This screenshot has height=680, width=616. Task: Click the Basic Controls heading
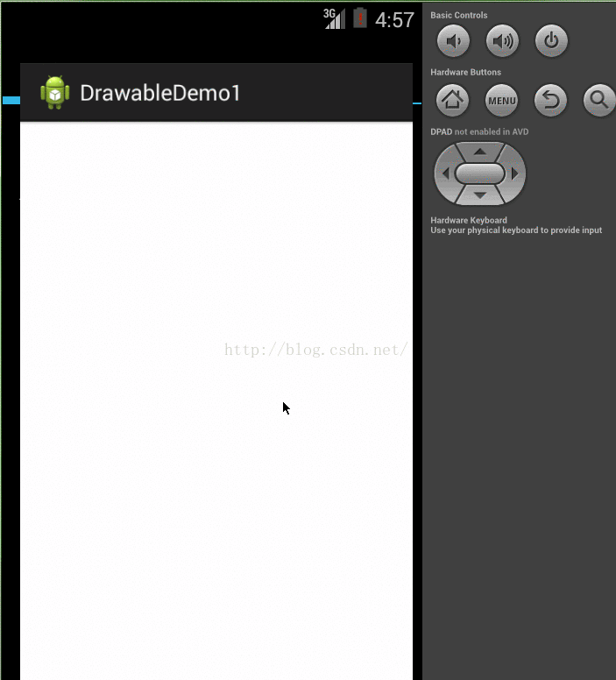coord(459,15)
